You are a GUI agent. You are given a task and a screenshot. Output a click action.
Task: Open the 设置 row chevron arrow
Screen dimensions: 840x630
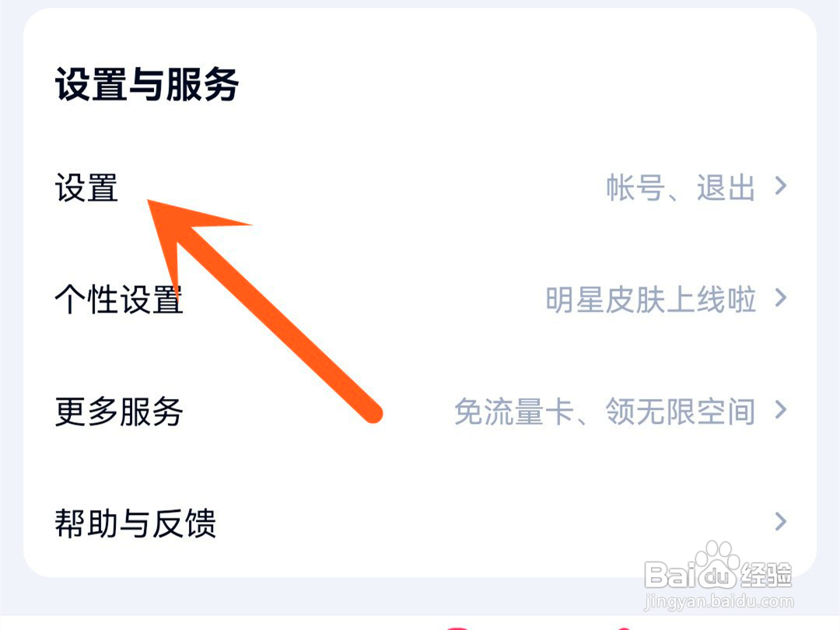pos(781,186)
